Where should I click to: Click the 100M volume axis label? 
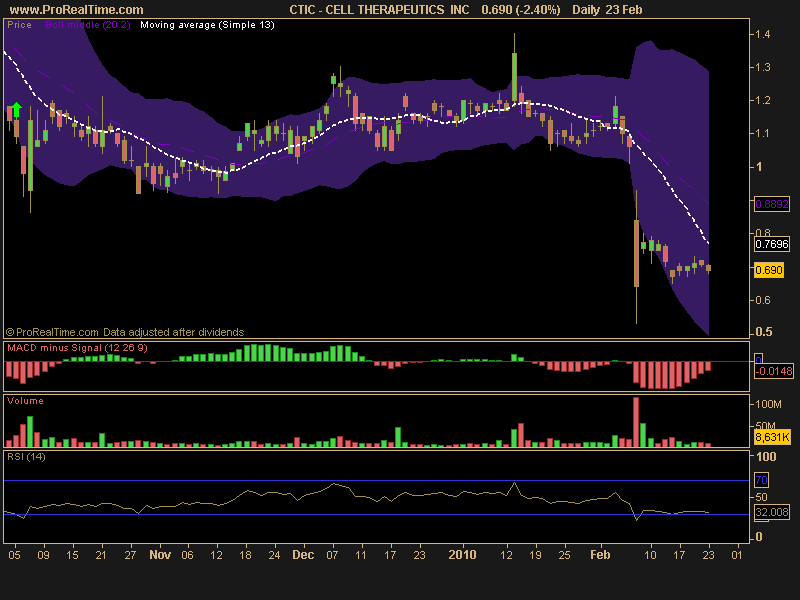(768, 405)
